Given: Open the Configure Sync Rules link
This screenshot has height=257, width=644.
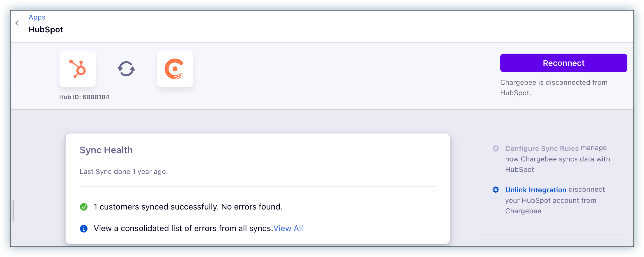Looking at the screenshot, I should (x=542, y=149).
